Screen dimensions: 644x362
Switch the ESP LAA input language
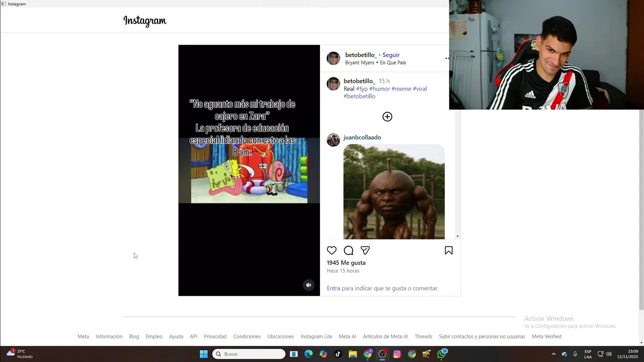point(588,354)
